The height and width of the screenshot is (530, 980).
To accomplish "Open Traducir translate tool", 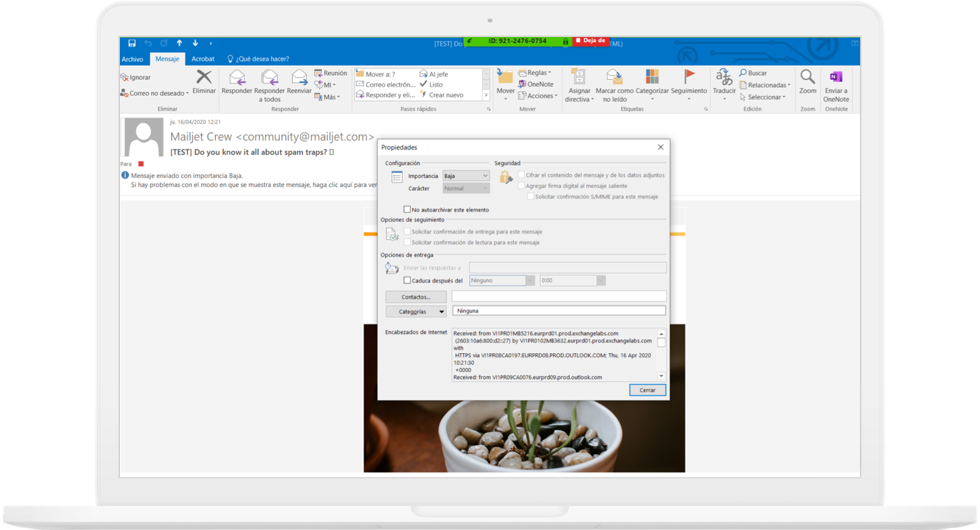I will click(x=724, y=84).
